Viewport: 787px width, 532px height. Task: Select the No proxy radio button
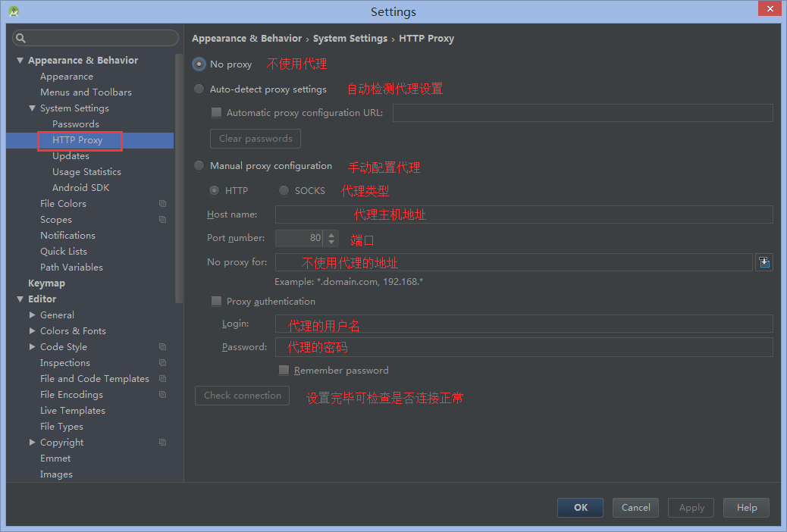(x=199, y=64)
